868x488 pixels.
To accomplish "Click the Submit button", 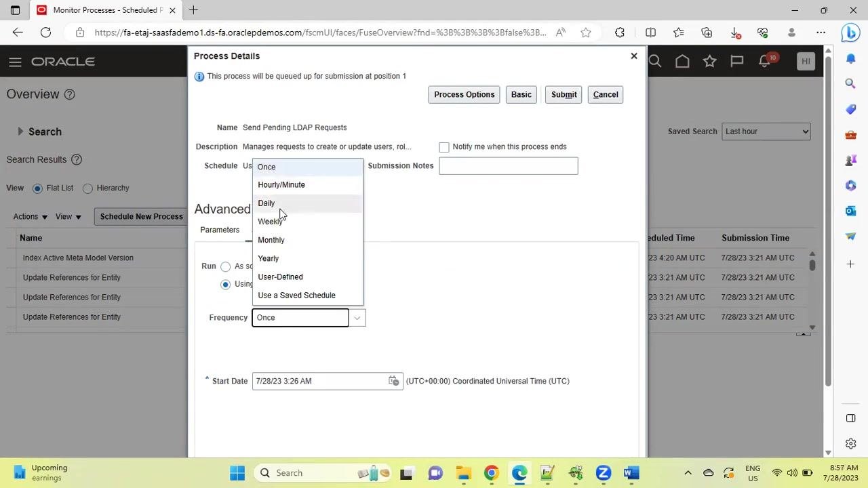I will (564, 95).
